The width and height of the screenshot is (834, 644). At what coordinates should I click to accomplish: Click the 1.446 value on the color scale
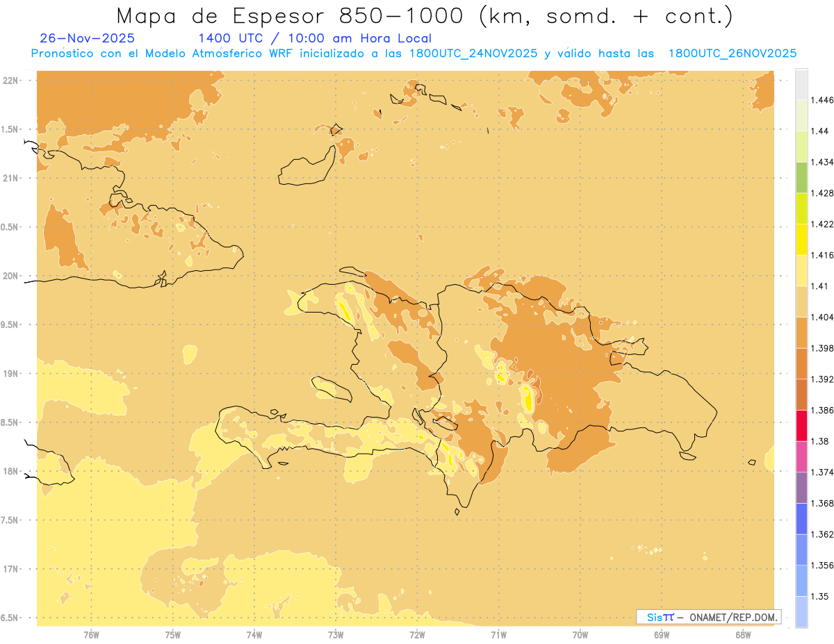(x=822, y=100)
